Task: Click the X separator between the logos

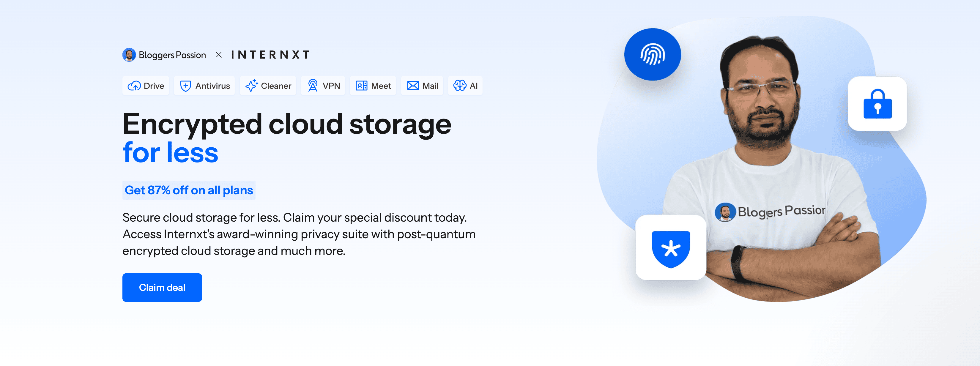Action: point(219,55)
